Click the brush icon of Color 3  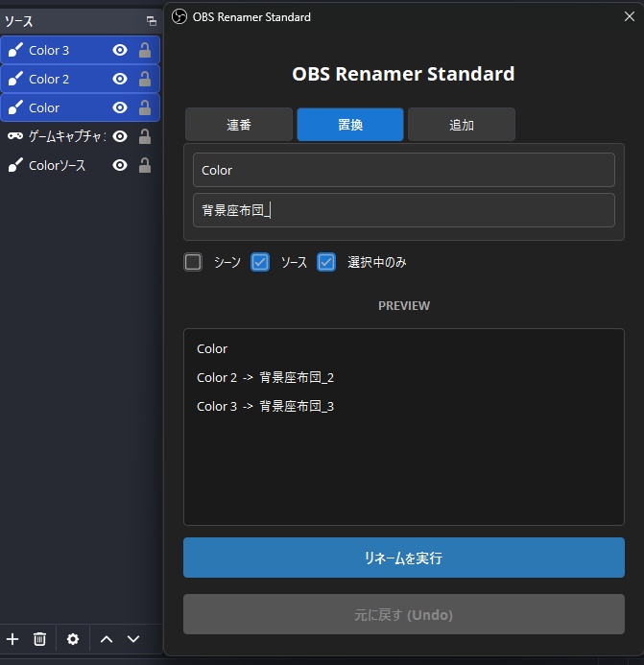click(15, 50)
